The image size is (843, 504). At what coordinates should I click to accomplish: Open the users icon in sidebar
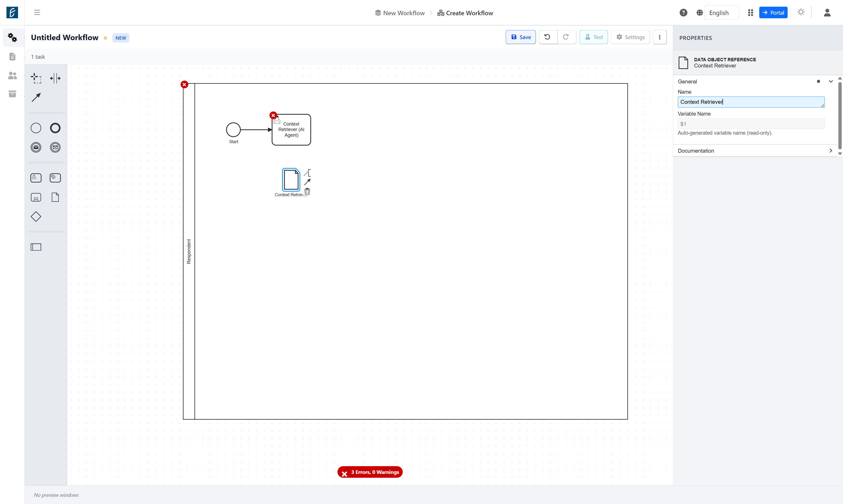(x=13, y=75)
